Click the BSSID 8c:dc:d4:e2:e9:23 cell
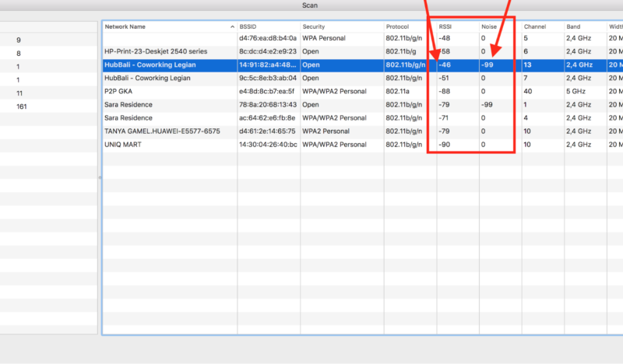The image size is (623, 364). (268, 51)
